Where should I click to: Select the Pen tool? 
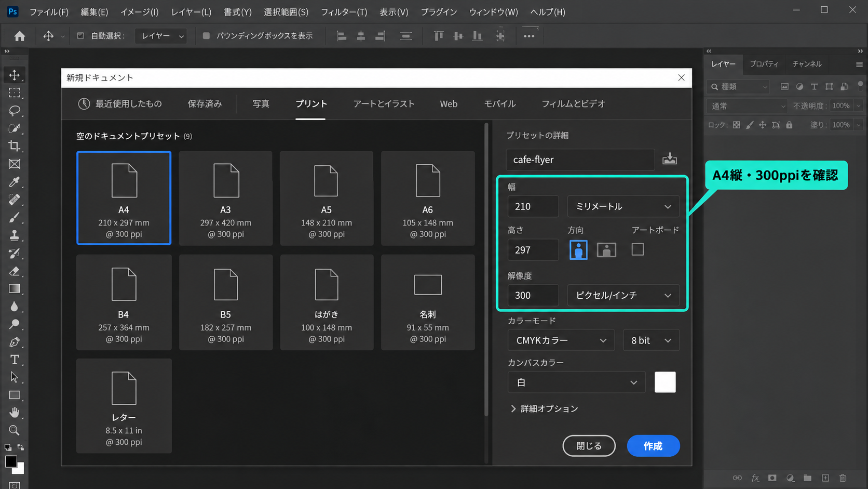(15, 342)
